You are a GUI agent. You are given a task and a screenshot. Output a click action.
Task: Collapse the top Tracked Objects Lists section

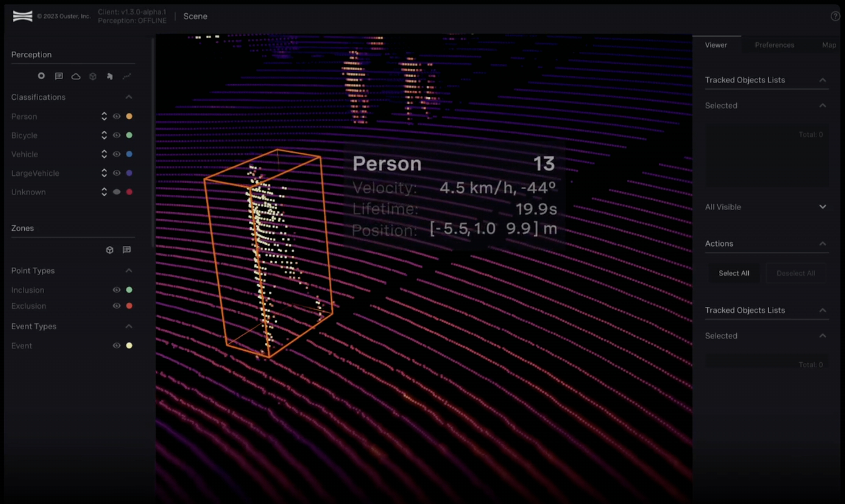823,80
